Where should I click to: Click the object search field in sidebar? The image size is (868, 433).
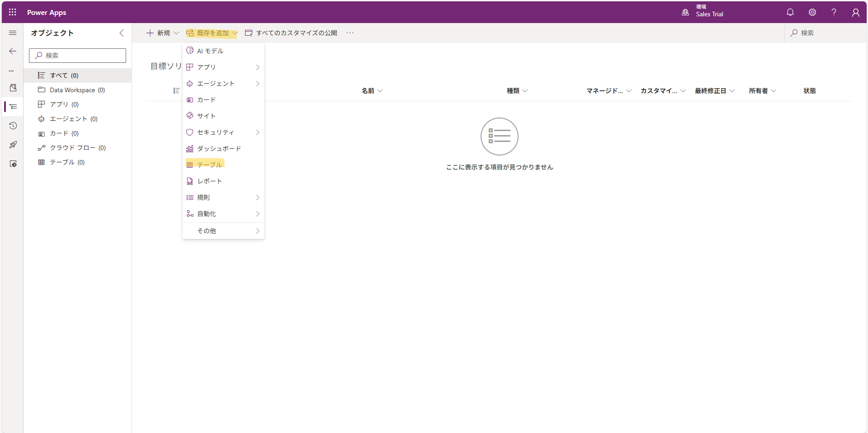coord(78,56)
